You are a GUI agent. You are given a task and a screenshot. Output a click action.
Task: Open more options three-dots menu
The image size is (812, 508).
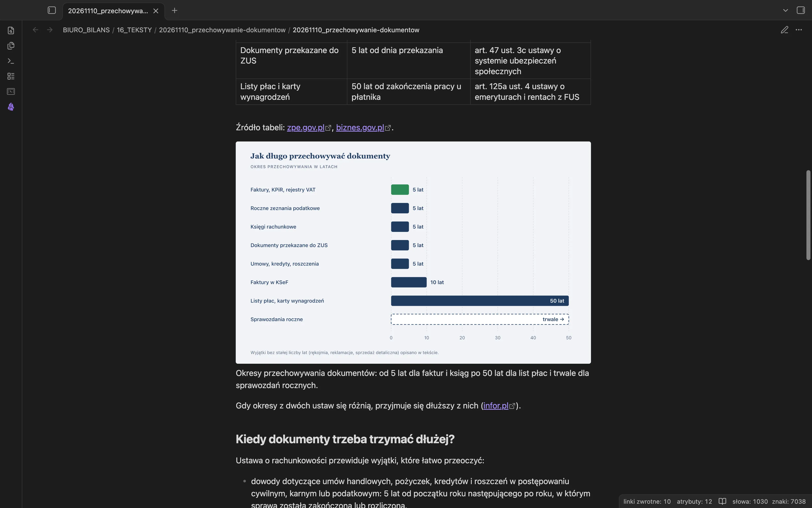click(799, 30)
